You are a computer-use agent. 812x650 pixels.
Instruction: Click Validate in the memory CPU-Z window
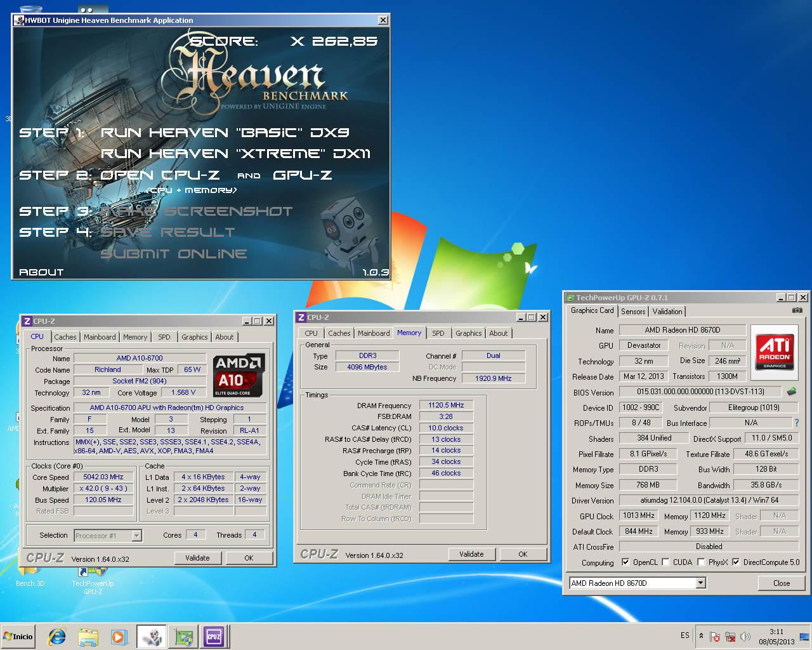click(x=471, y=554)
